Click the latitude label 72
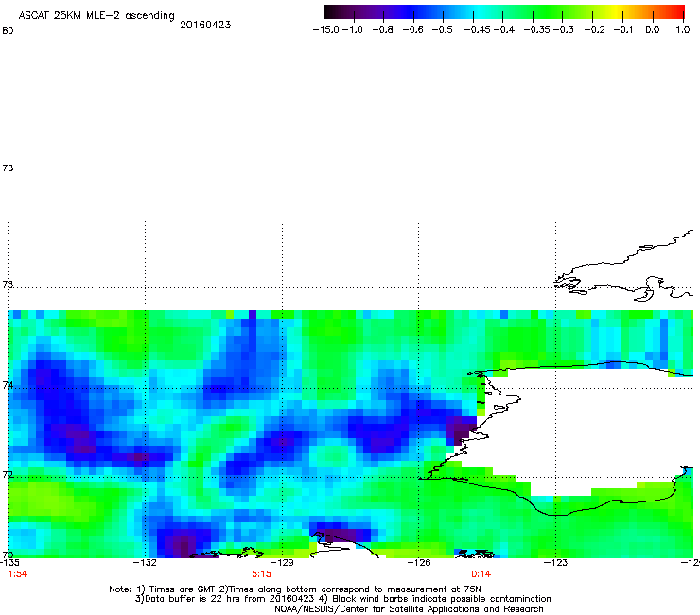This screenshot has width=700, height=615. point(8,474)
